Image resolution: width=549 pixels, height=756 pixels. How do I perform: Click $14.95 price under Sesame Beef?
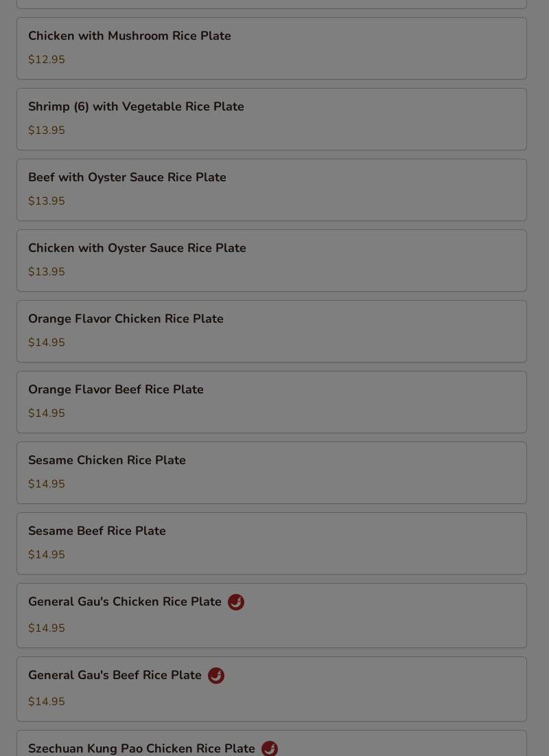[x=46, y=554]
